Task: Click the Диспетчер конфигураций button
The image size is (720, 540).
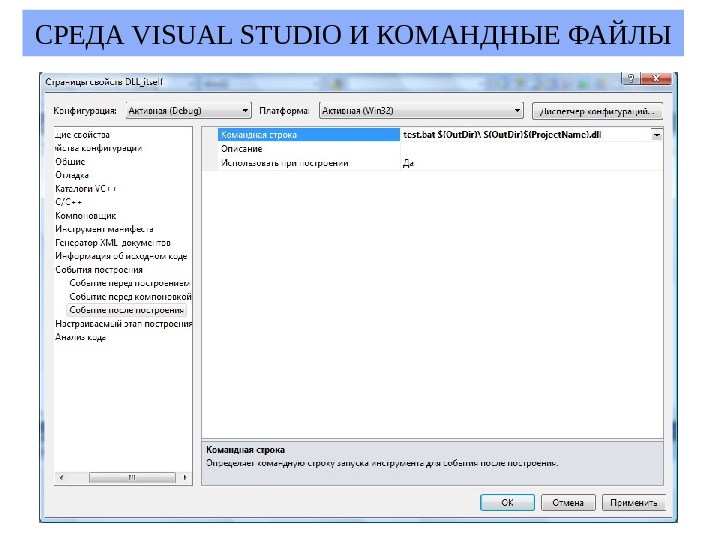Action: pyautogui.click(x=597, y=111)
